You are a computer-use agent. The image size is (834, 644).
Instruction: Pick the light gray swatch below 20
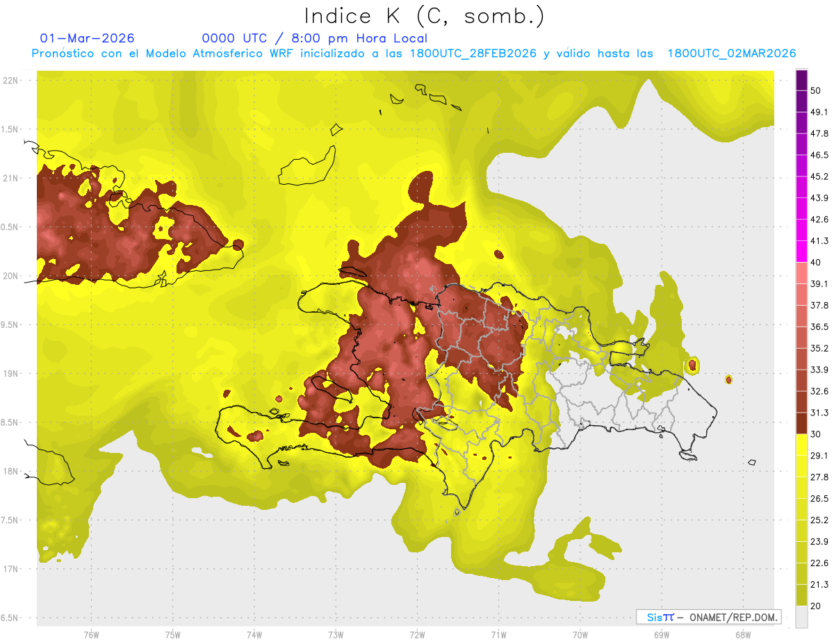(x=801, y=617)
